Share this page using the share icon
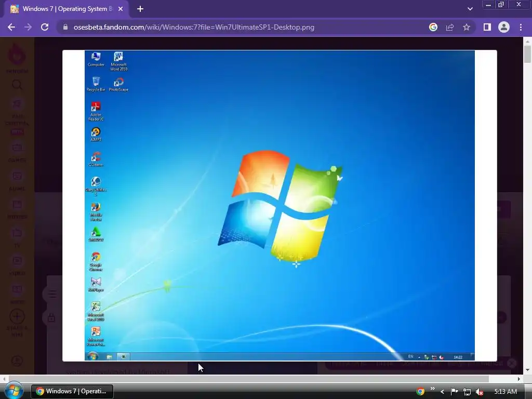Viewport: 532px width, 399px height. 450,27
